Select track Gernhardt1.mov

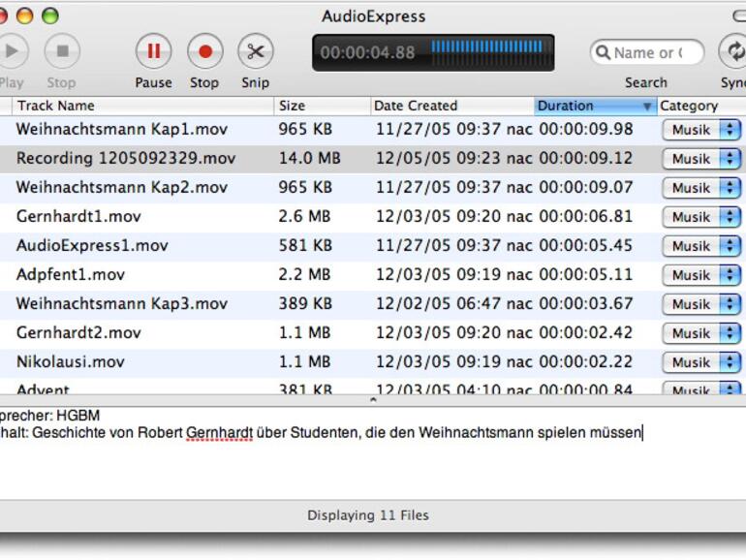click(x=78, y=216)
